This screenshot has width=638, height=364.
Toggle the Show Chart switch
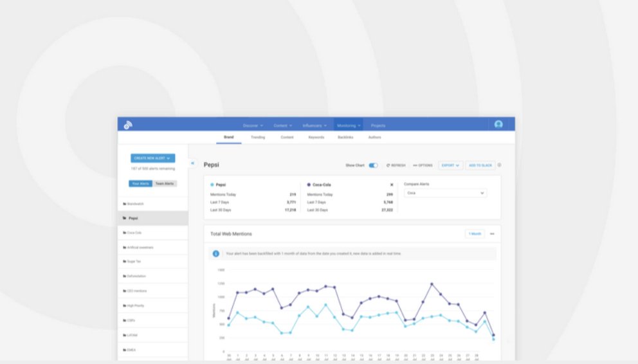pyautogui.click(x=373, y=165)
